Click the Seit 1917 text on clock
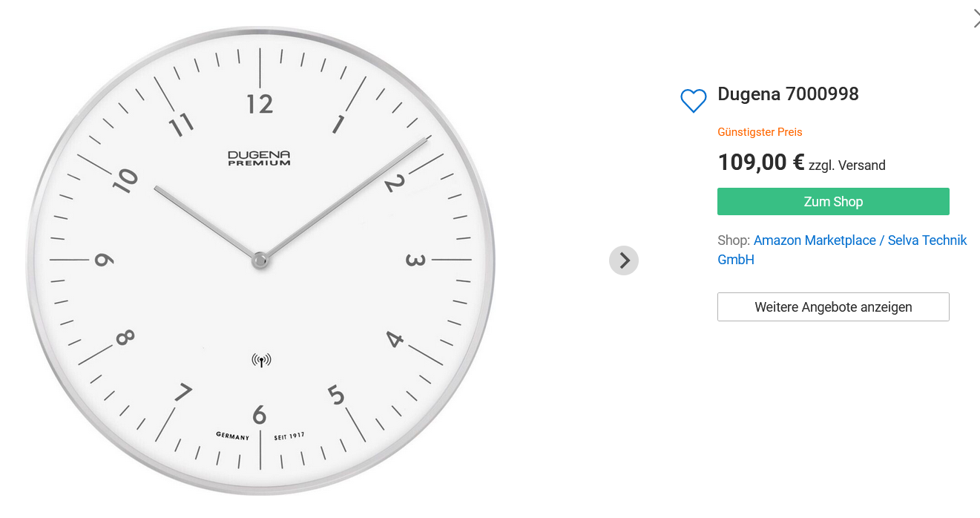 pyautogui.click(x=289, y=436)
